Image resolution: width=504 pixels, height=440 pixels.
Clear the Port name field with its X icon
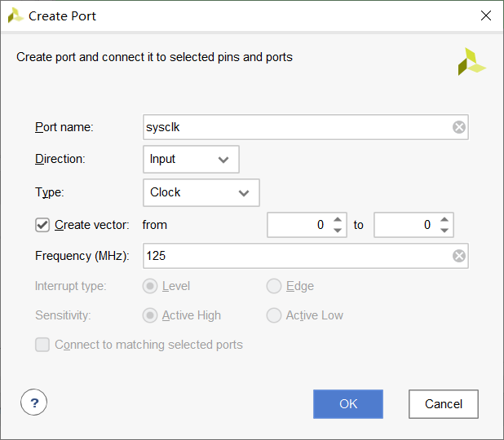point(459,127)
